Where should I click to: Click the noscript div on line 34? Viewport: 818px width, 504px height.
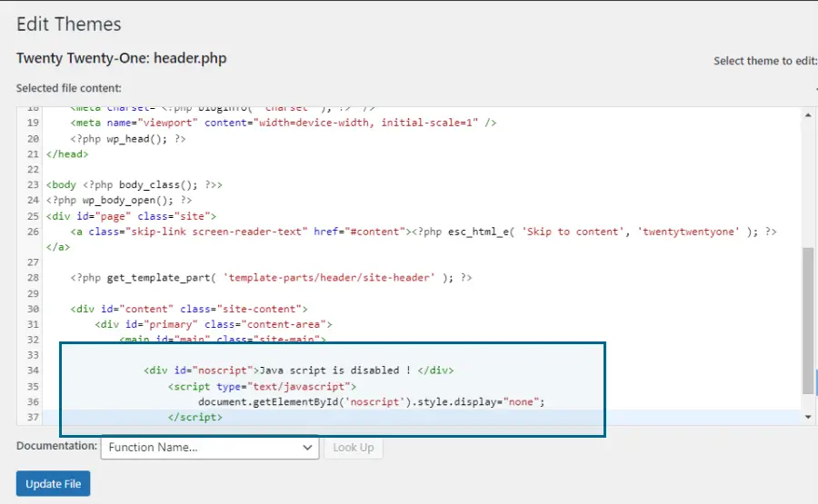(299, 371)
